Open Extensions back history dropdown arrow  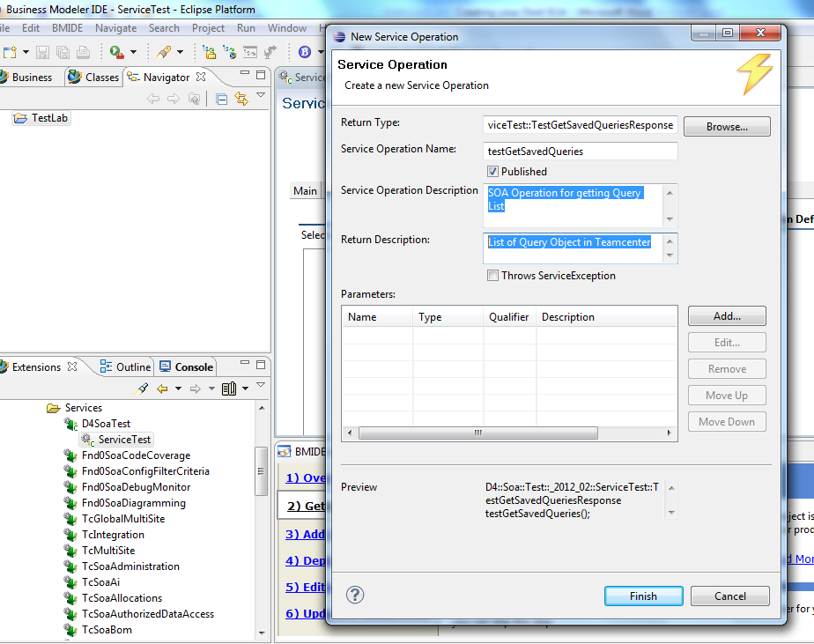[x=178, y=389]
